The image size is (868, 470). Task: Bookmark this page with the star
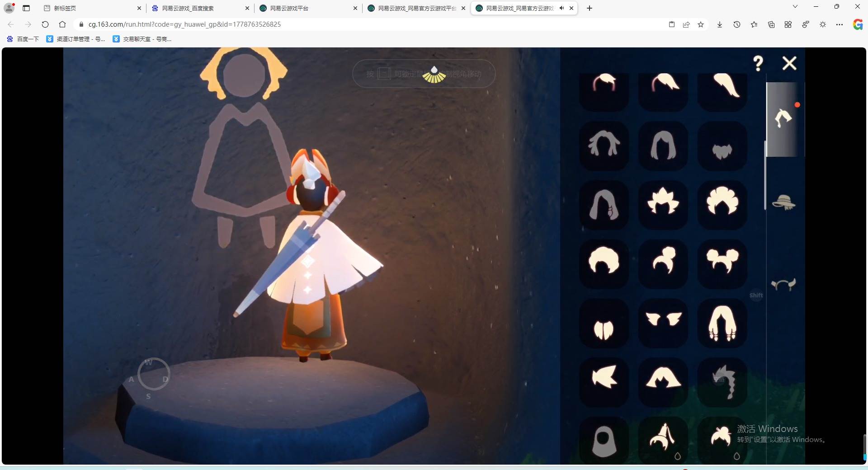[701, 24]
